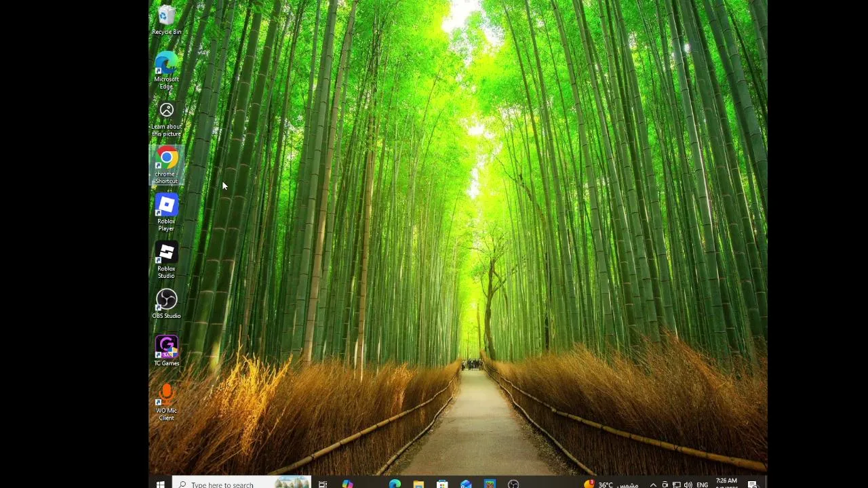Launch Copilot from the taskbar
Image resolution: width=868 pixels, height=488 pixels.
tap(347, 484)
